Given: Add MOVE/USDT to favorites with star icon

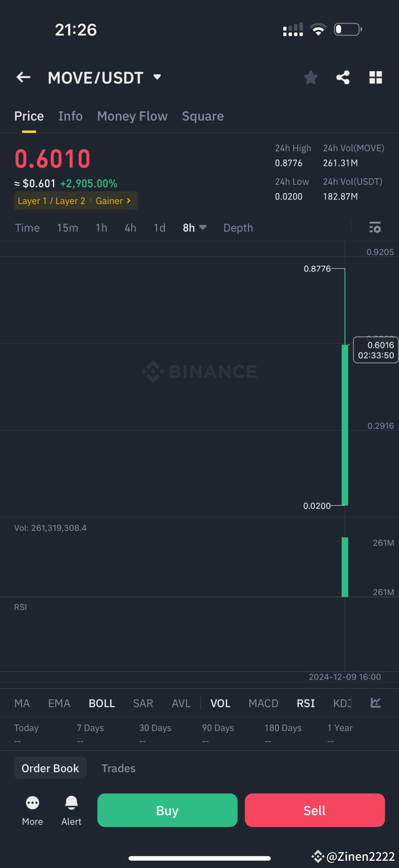Looking at the screenshot, I should click(310, 77).
